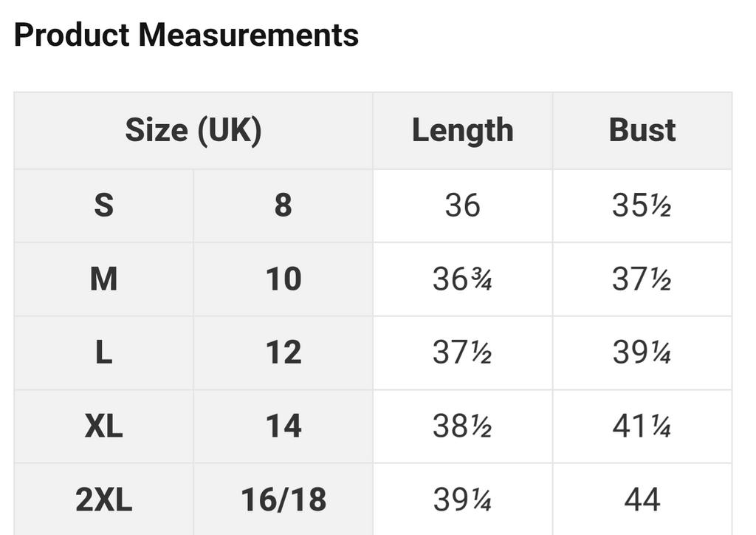This screenshot has height=535, width=756.
Task: Select the L size cell
Action: pos(103,352)
